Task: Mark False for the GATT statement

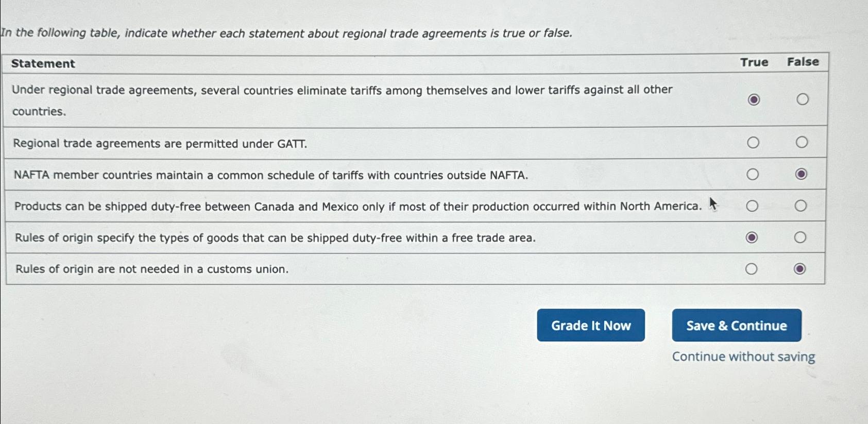Action: (802, 143)
